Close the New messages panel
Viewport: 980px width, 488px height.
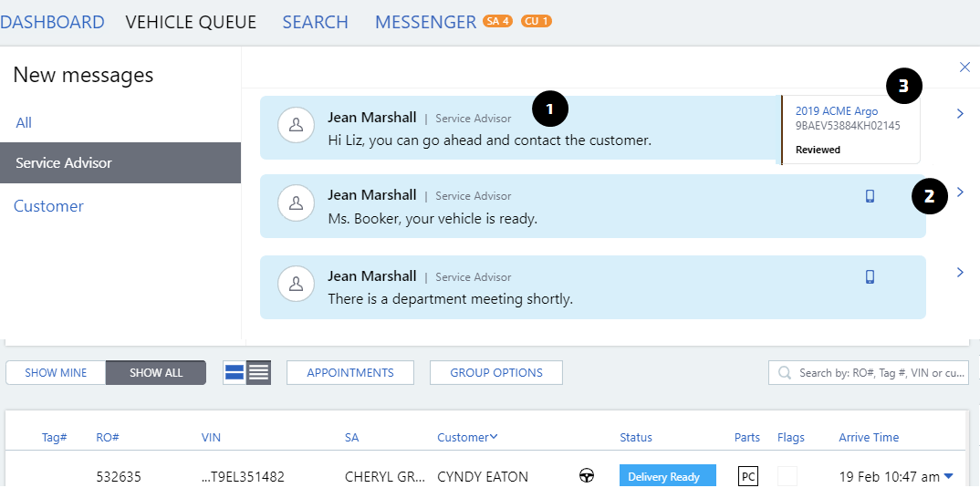pyautogui.click(x=964, y=67)
